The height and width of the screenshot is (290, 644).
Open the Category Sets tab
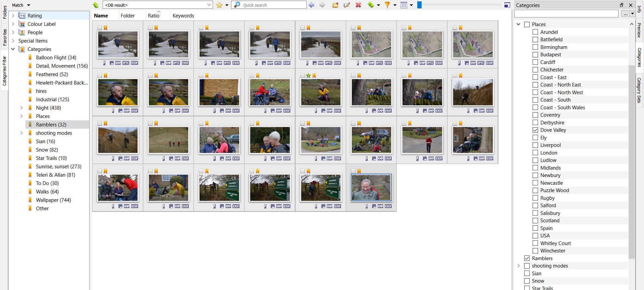pos(639,90)
